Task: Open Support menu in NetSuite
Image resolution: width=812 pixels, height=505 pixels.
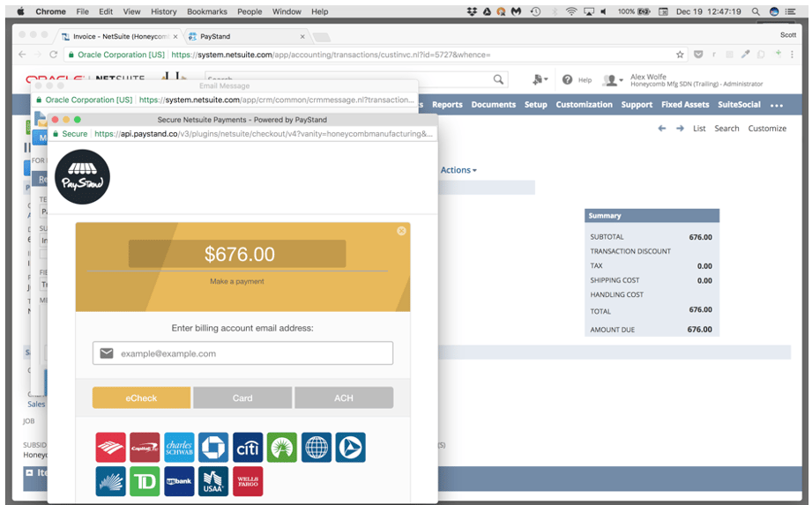Action: click(637, 105)
